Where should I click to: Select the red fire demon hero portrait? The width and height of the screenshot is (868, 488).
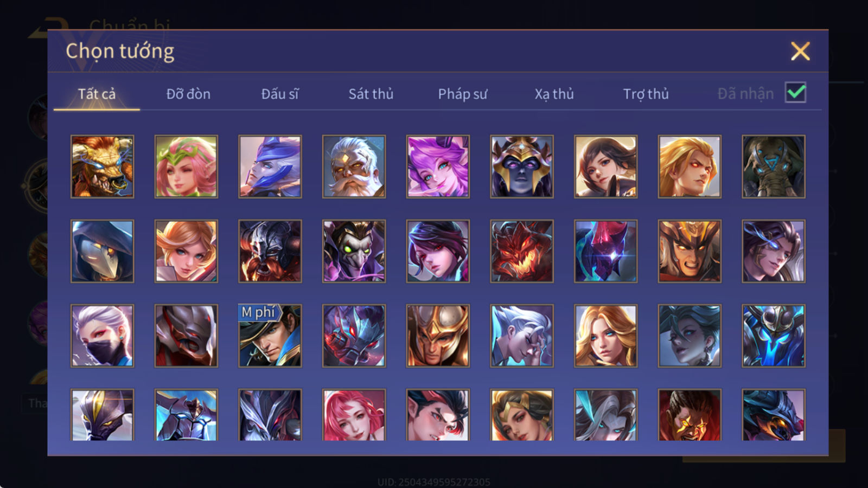click(x=522, y=251)
